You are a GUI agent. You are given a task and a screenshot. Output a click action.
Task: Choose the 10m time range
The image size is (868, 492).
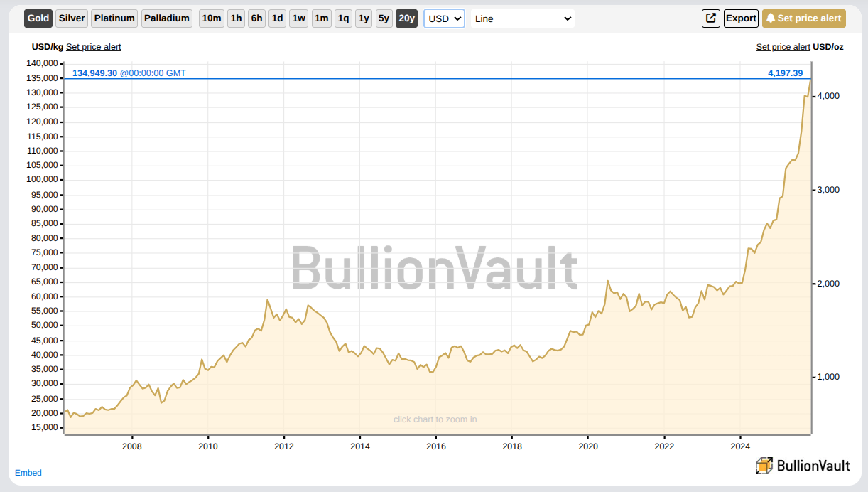(212, 18)
